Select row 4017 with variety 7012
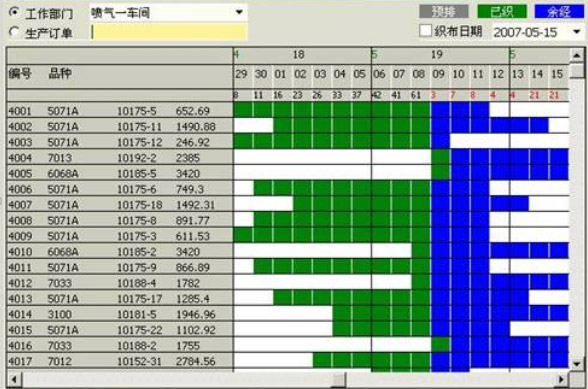The width and height of the screenshot is (588, 389). [x=120, y=361]
